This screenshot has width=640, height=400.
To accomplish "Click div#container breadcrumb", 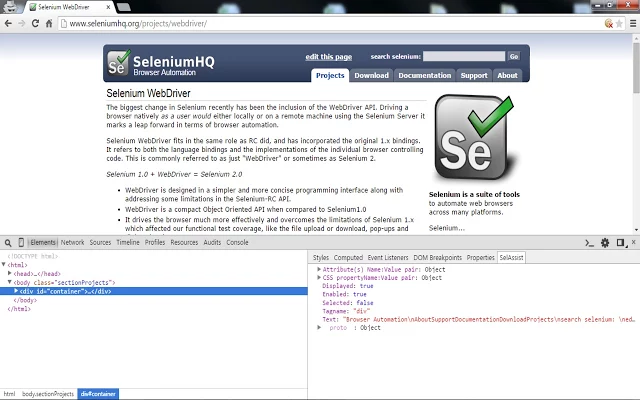I will click(98, 394).
